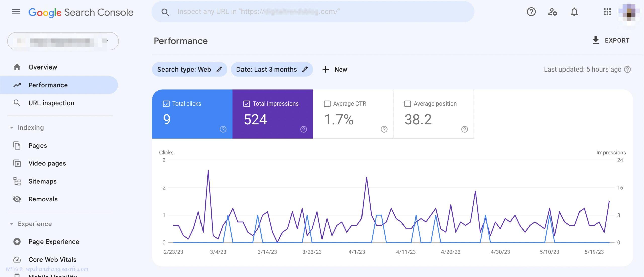Image resolution: width=644 pixels, height=277 pixels.
Task: Enable the Average CTR checkbox
Action: tap(327, 103)
